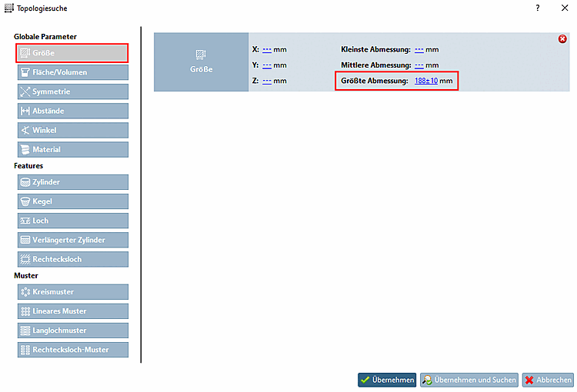Add a Kreismuster pattern

click(x=73, y=292)
